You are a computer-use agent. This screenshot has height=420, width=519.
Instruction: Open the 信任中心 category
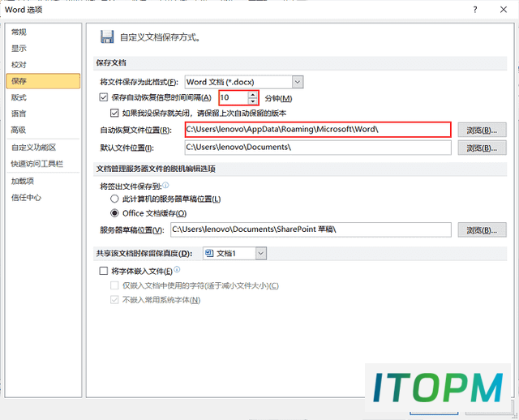[26, 198]
